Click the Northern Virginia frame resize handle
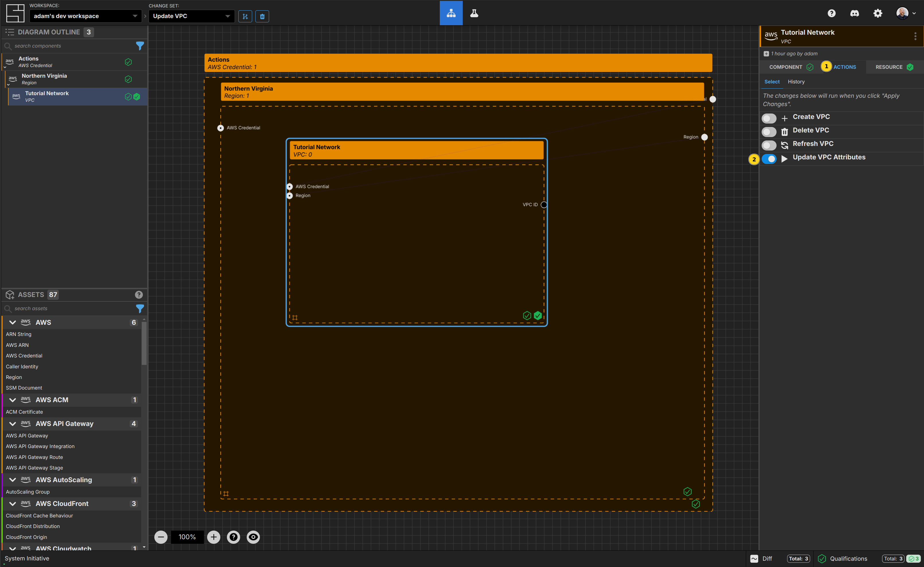Image resolution: width=924 pixels, height=567 pixels. pos(226,494)
